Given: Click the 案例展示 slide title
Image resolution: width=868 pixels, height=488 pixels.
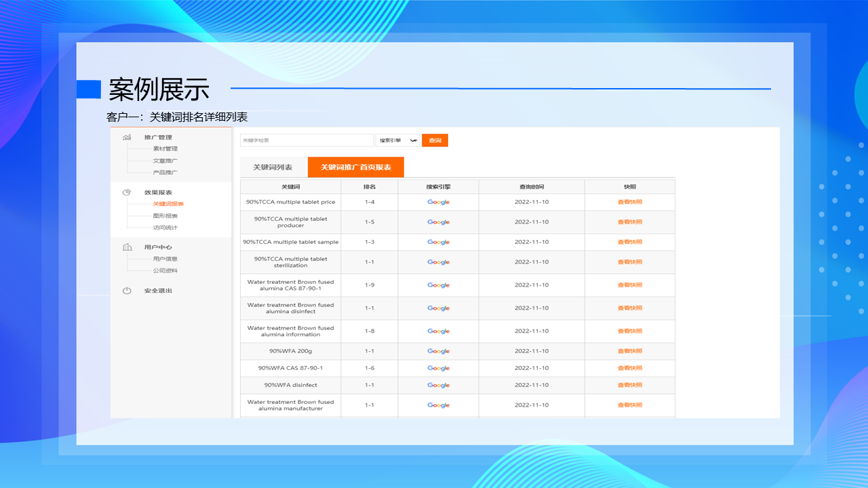Looking at the screenshot, I should (x=159, y=89).
